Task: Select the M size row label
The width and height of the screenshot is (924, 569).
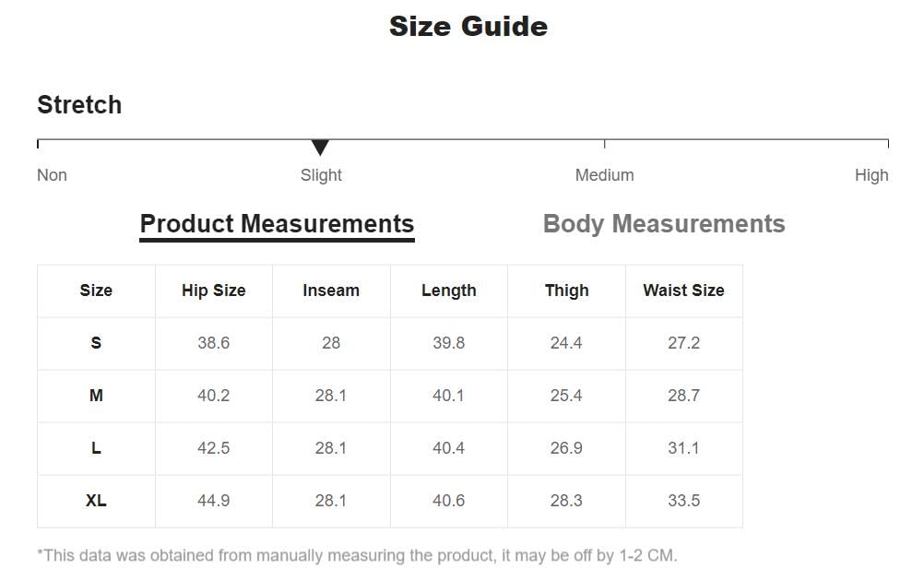Action: click(96, 396)
